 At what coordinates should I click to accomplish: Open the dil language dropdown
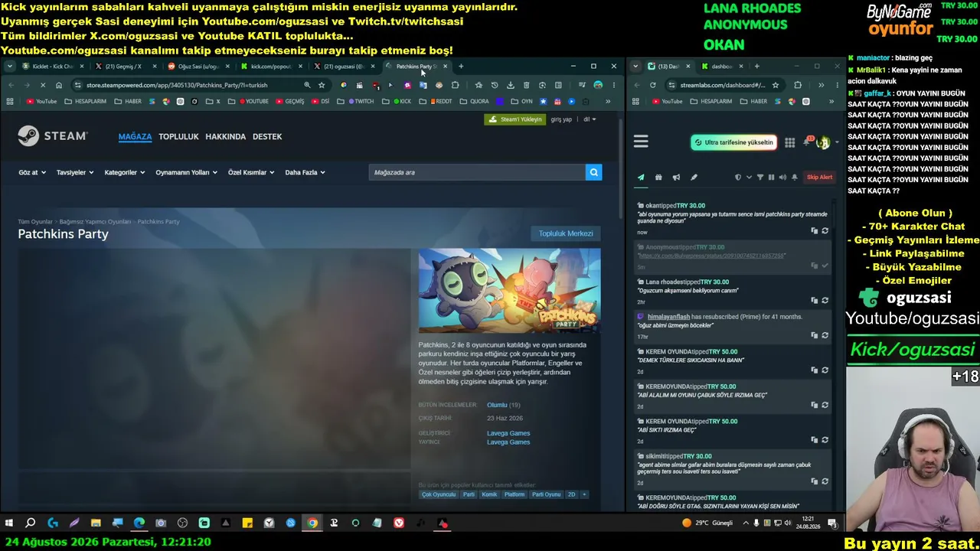(x=590, y=119)
